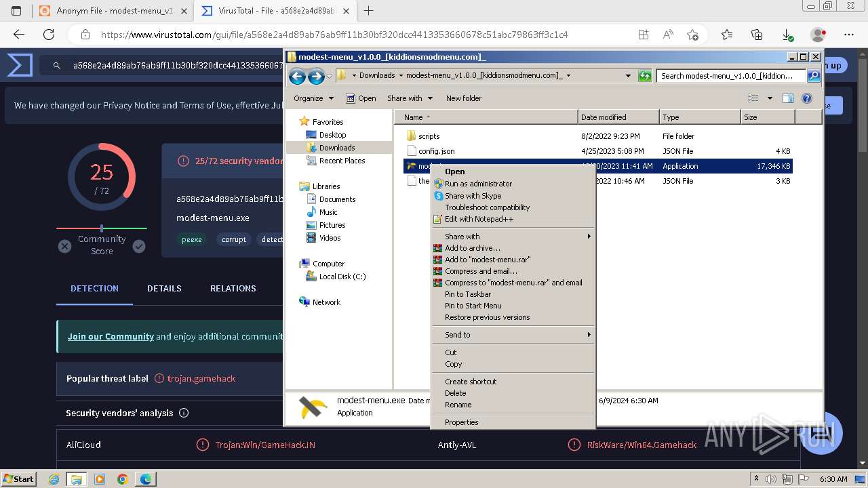The height and width of the screenshot is (488, 868).
Task: Open Explorer's help question mark icon
Action: tap(807, 98)
